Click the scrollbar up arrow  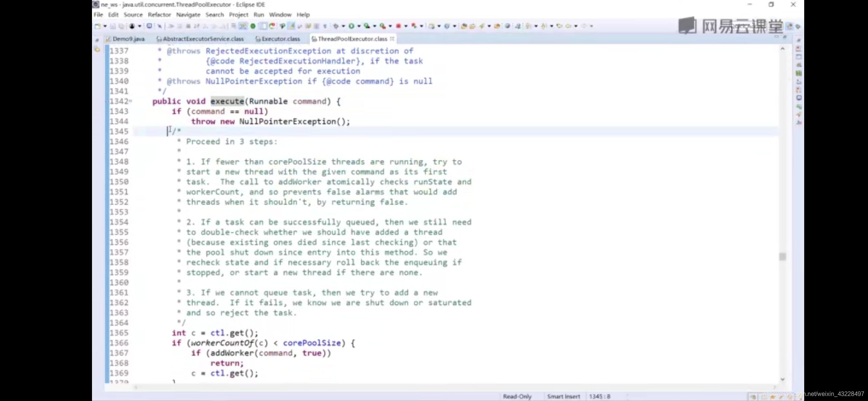pyautogui.click(x=782, y=49)
